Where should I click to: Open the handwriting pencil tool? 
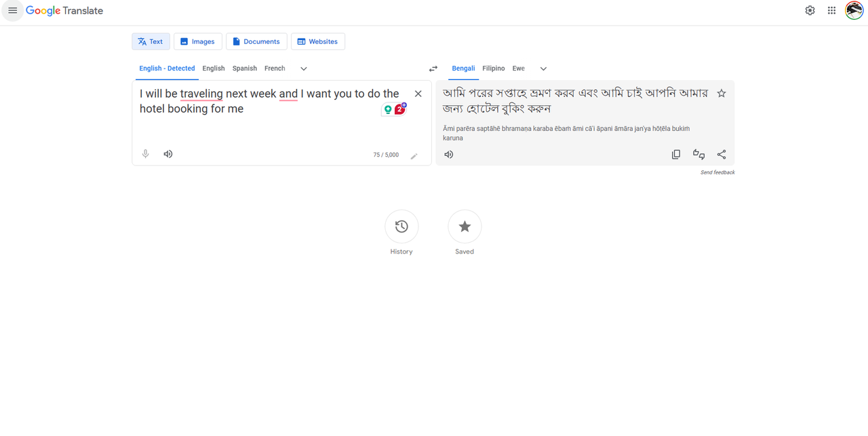tap(414, 155)
